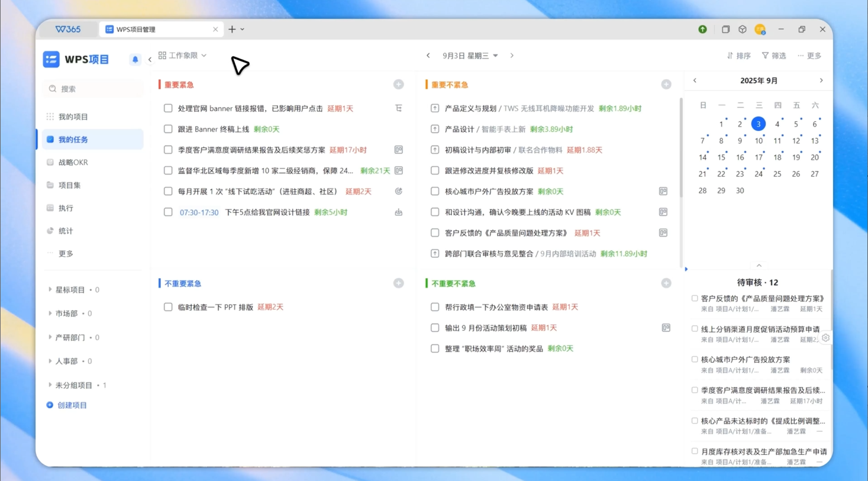Select September 17 on the calendar

coord(759,157)
